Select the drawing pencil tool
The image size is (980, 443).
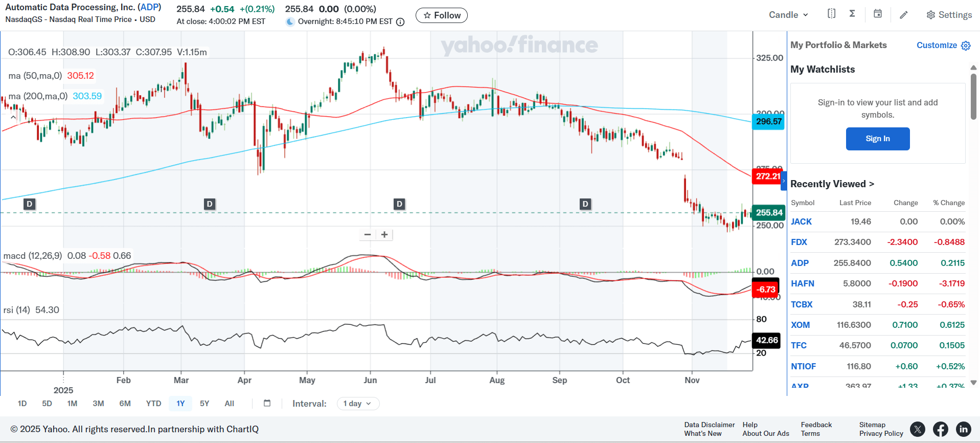click(x=904, y=15)
